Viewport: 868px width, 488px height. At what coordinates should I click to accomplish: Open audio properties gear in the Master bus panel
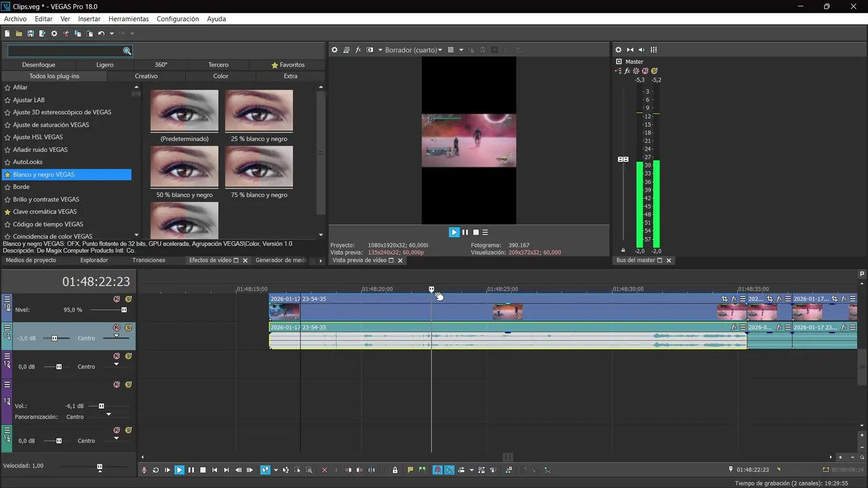618,49
